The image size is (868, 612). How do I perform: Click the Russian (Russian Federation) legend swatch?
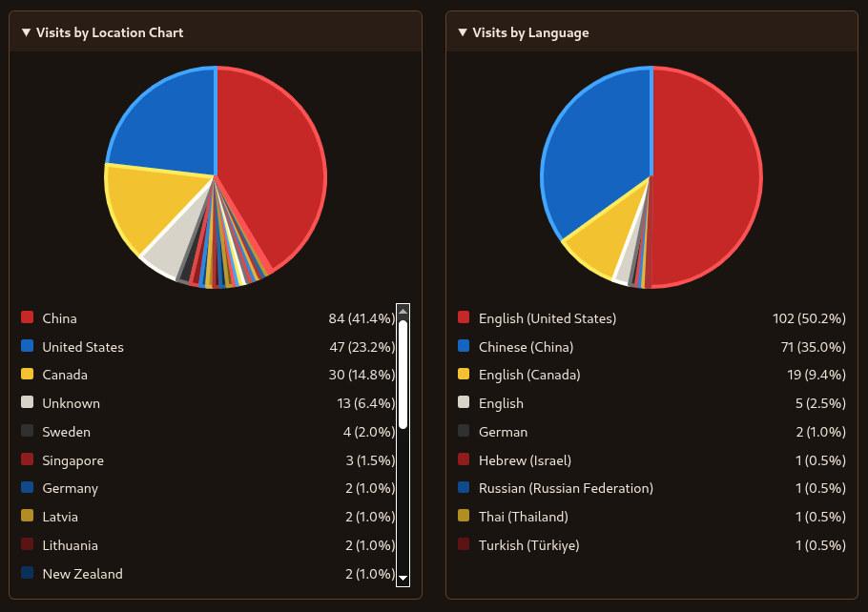[x=464, y=487]
